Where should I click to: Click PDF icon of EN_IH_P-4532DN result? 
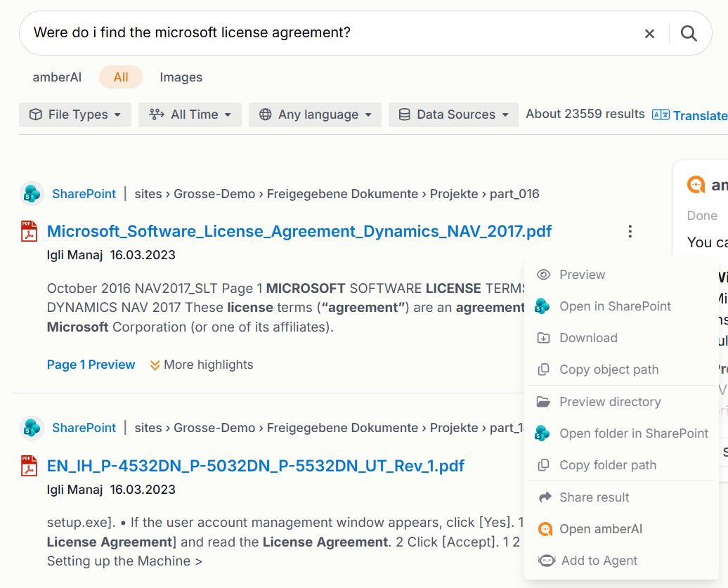[30, 466]
